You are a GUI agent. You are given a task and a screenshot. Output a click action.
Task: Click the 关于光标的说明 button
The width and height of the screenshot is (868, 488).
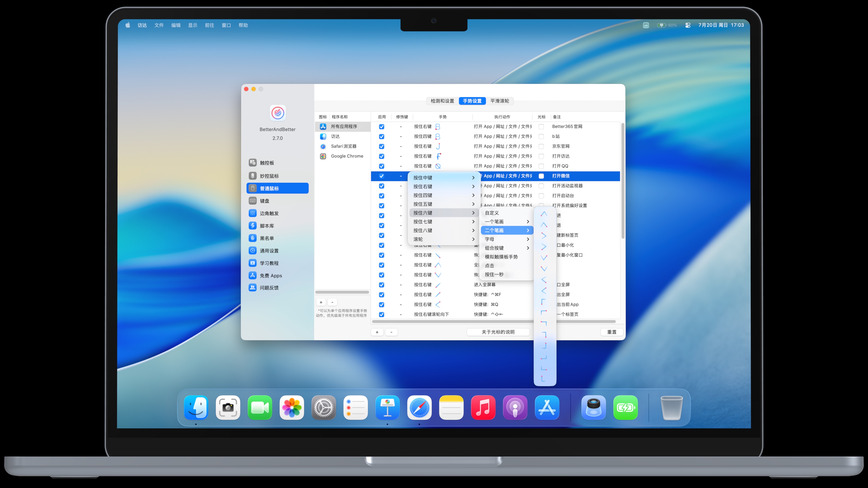498,332
